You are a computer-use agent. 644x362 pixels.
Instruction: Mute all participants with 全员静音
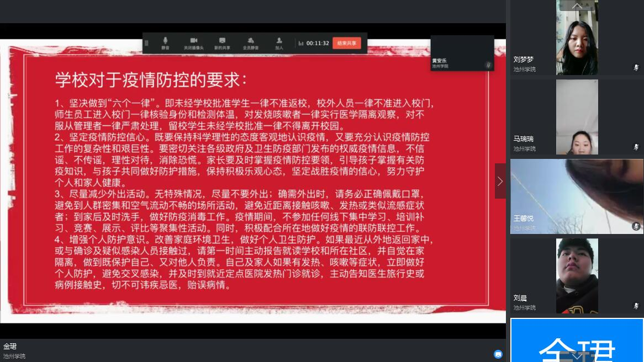click(251, 43)
